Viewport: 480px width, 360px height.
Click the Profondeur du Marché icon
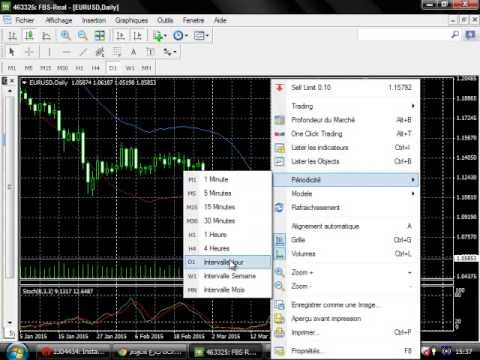point(280,120)
